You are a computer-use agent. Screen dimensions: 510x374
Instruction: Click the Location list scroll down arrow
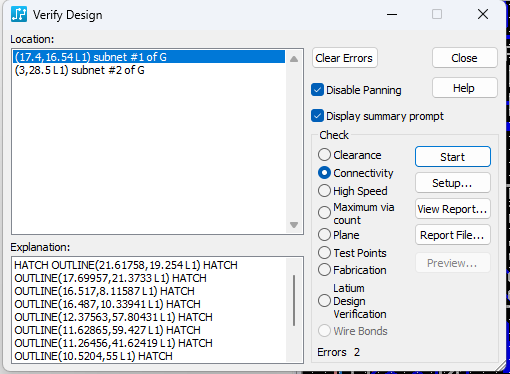[x=294, y=225]
